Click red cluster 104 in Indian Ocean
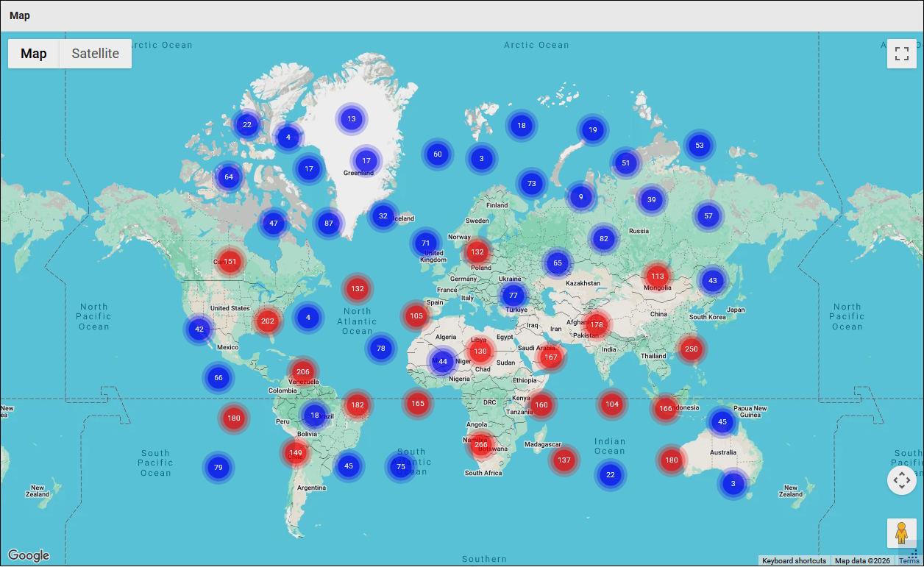This screenshot has width=924, height=567. tap(612, 404)
